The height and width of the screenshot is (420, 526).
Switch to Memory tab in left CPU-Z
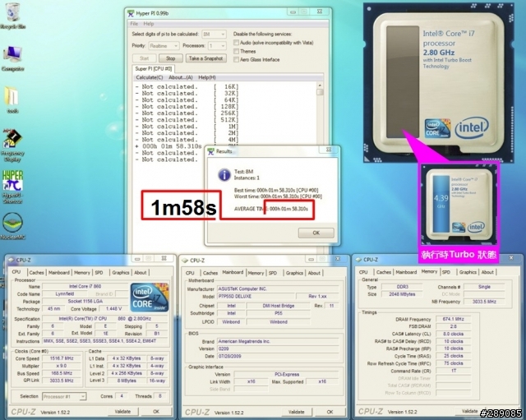(82, 273)
